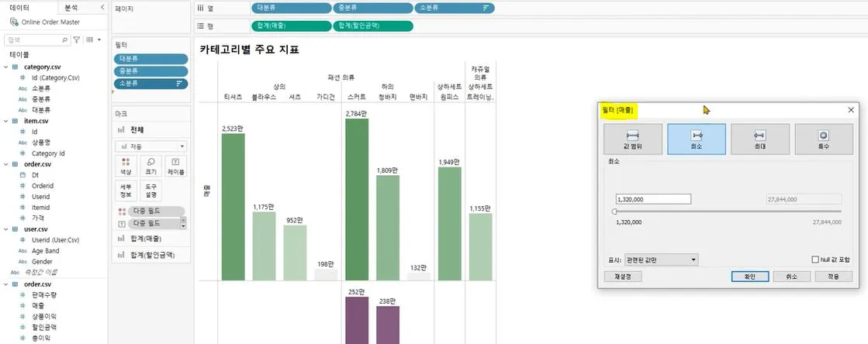This screenshot has width=868, height=344.
Task: Select the Category Id field
Action: coord(48,153)
